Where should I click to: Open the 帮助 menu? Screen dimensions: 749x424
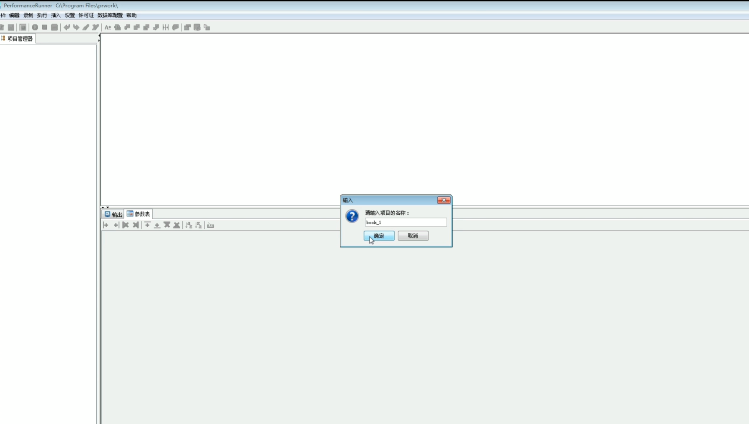click(x=131, y=15)
